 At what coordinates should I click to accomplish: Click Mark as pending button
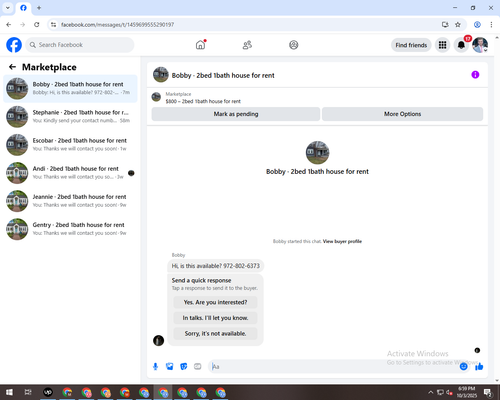coord(236,114)
